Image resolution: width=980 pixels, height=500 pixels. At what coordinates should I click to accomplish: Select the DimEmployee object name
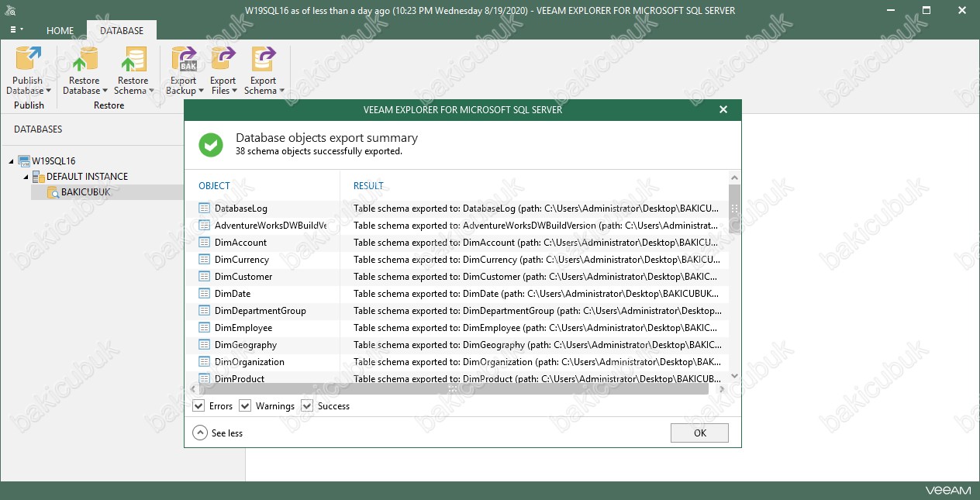click(x=243, y=328)
